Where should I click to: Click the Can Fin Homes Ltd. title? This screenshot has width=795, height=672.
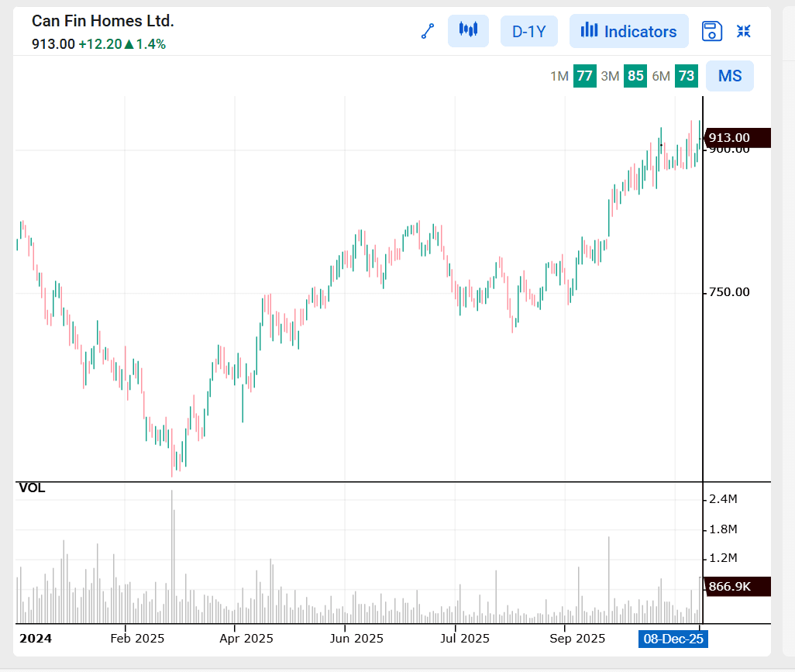103,21
